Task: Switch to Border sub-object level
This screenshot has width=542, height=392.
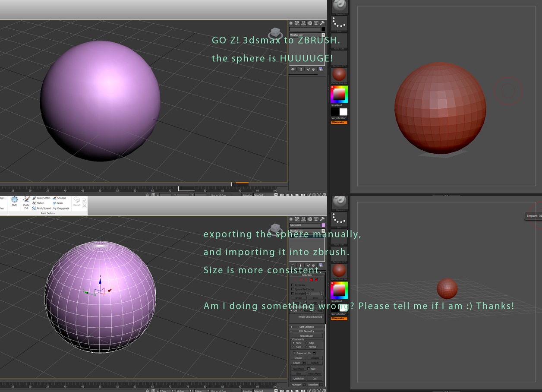Action: 306,280
